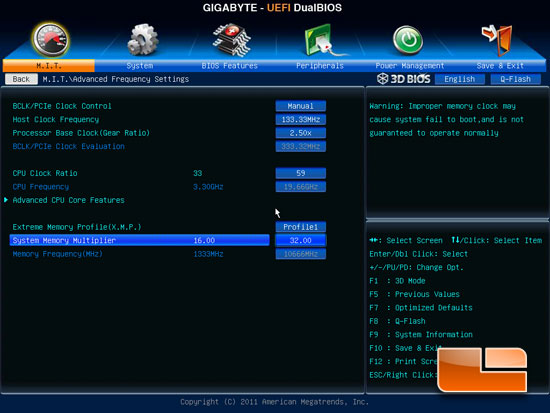Change the X.M.P. Profile1 setting
550x413 pixels.
[301, 227]
